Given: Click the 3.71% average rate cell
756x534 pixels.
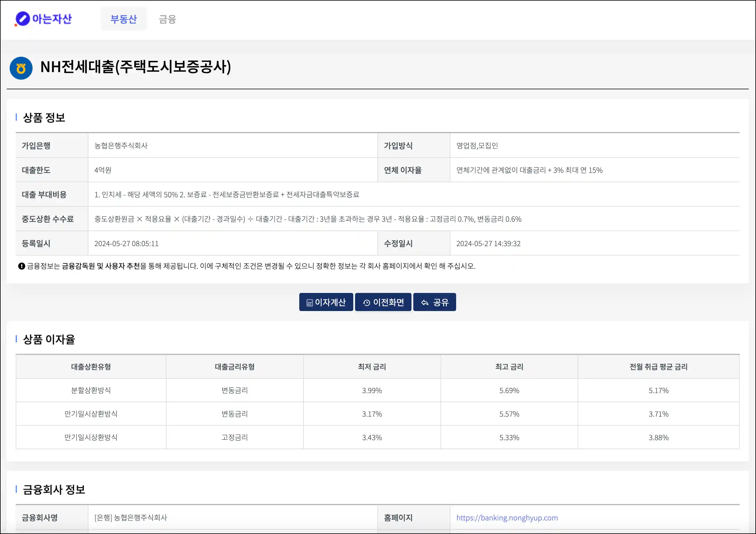Looking at the screenshot, I should click(659, 414).
